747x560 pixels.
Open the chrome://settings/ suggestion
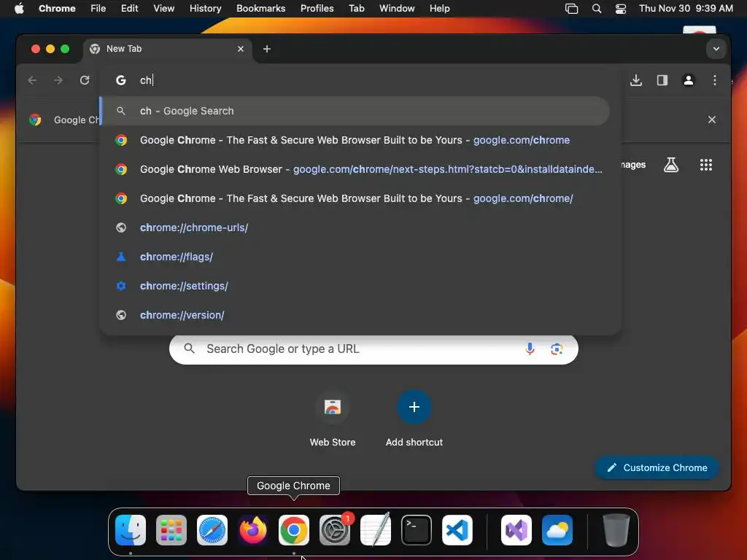(x=356, y=286)
